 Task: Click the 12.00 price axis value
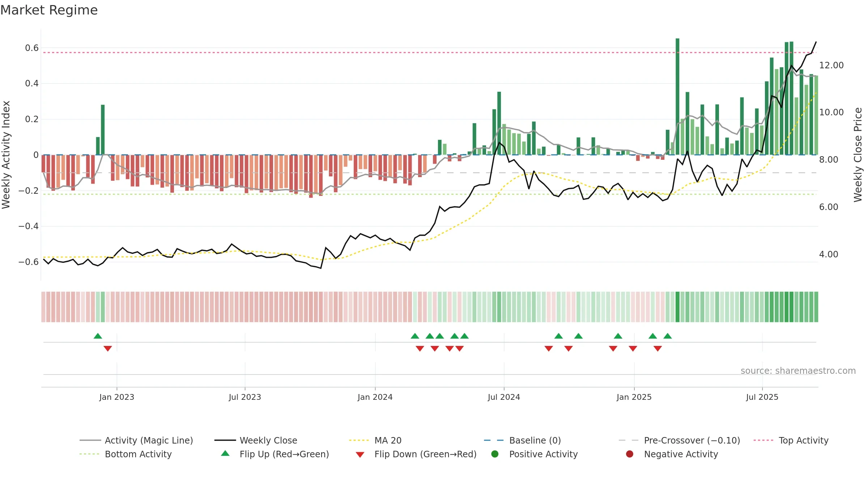pos(831,65)
